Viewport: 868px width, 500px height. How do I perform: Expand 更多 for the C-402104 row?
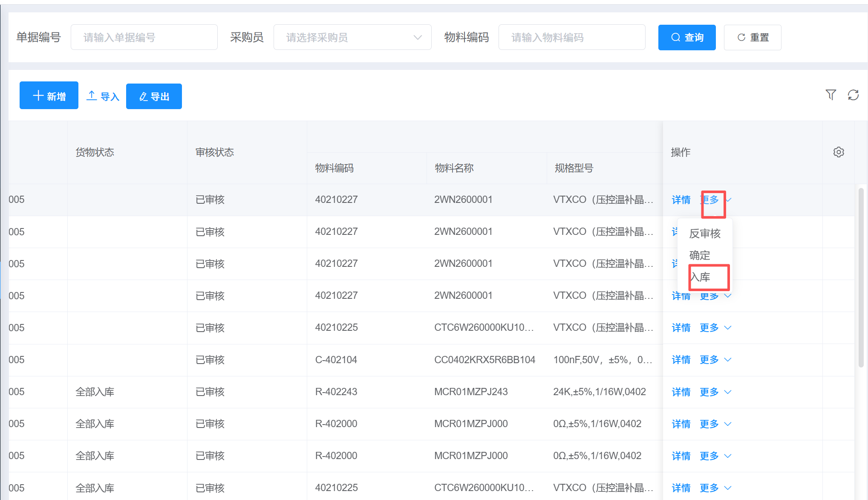tap(715, 360)
